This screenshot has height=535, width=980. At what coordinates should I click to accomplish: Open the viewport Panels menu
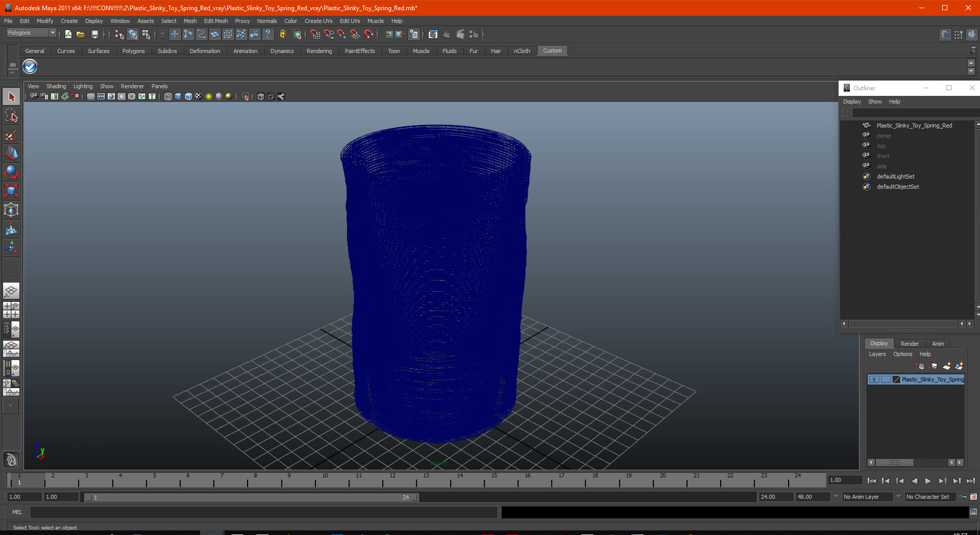159,86
